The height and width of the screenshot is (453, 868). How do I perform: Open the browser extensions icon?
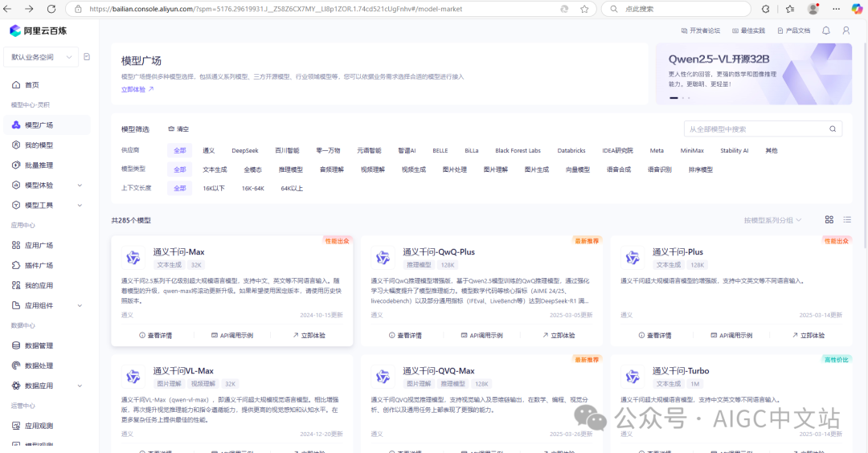766,9
